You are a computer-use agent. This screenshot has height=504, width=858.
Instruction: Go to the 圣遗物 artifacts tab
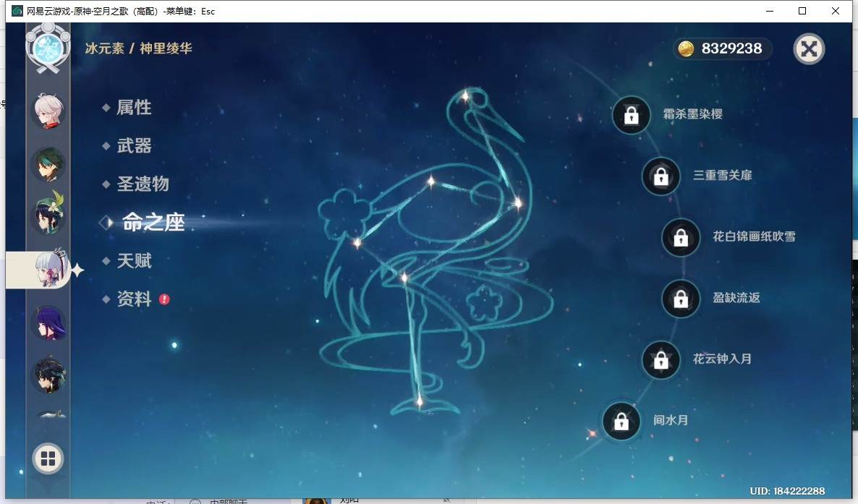143,184
